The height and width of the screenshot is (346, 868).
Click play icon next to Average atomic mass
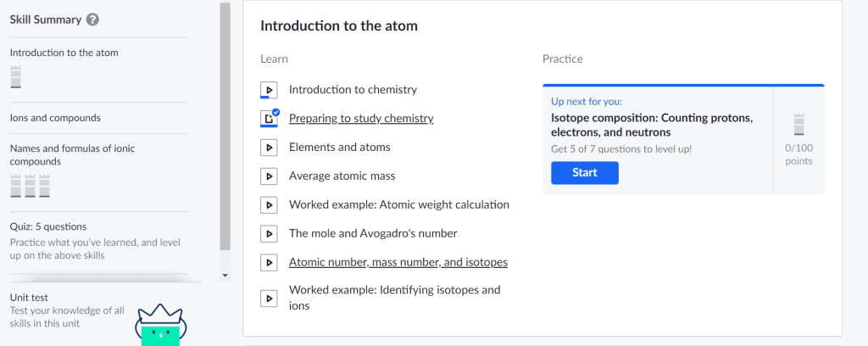(x=269, y=176)
